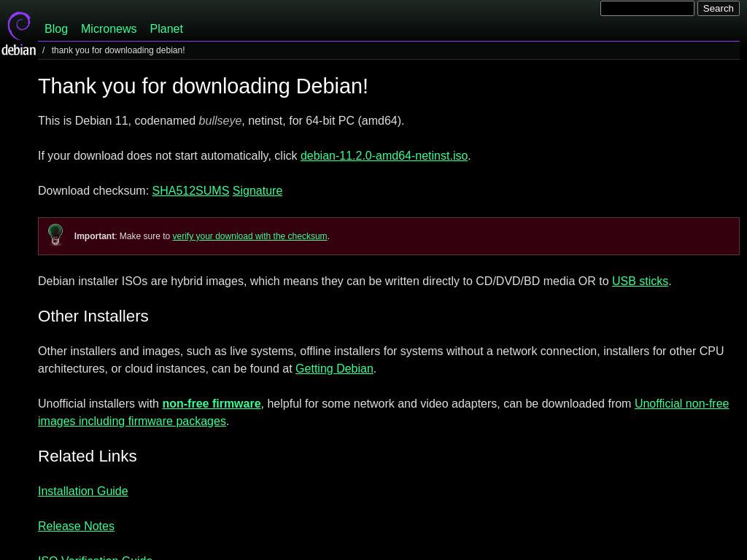747x560 pixels.
Task: Click the Search button
Action: click(718, 9)
